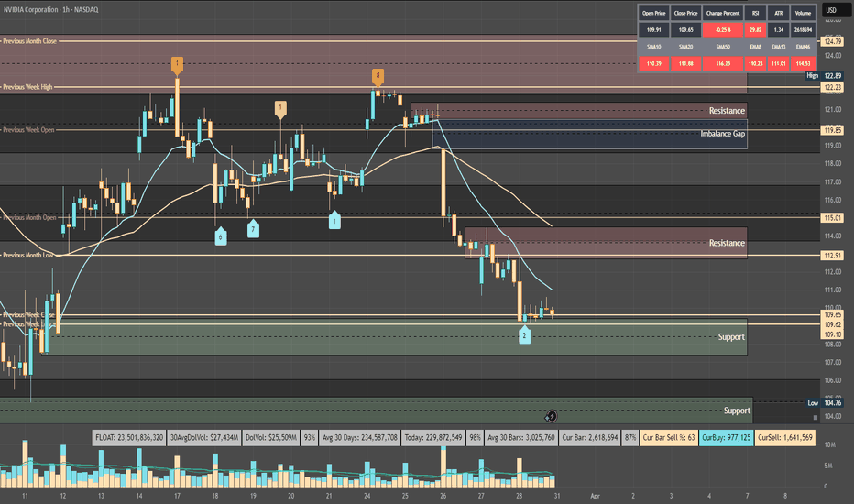854x504 pixels.
Task: Click the SMA20 label in the table
Action: [x=685, y=47]
